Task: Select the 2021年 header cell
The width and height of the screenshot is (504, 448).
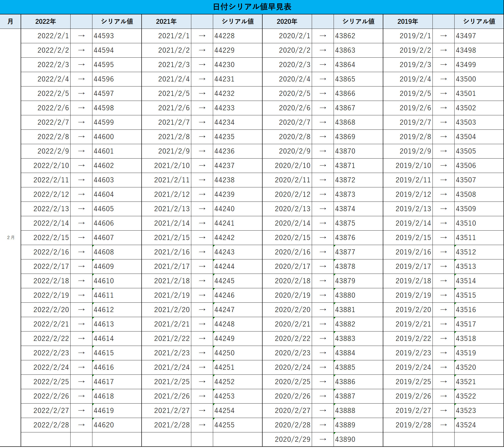Action: (166, 21)
